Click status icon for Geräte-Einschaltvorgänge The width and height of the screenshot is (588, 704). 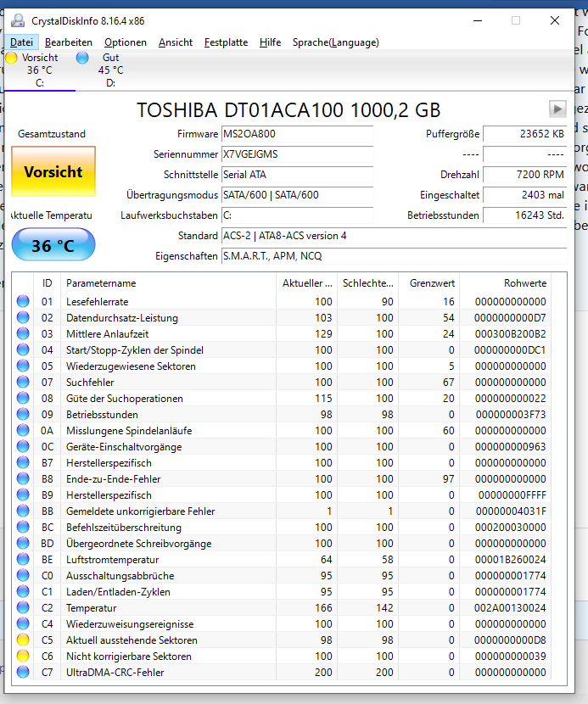(23, 447)
